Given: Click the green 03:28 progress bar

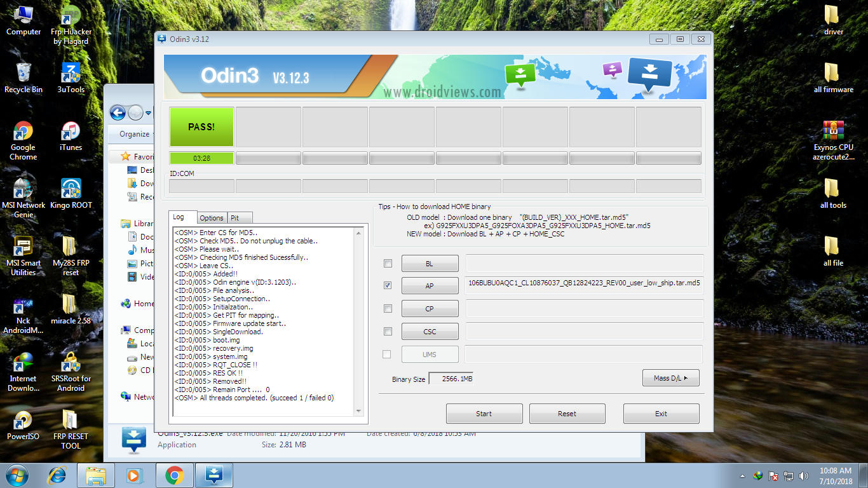Looking at the screenshot, I should pos(201,158).
